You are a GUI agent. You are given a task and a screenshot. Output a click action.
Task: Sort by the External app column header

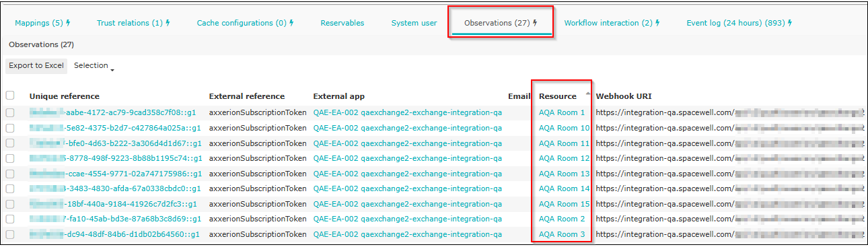tap(339, 96)
